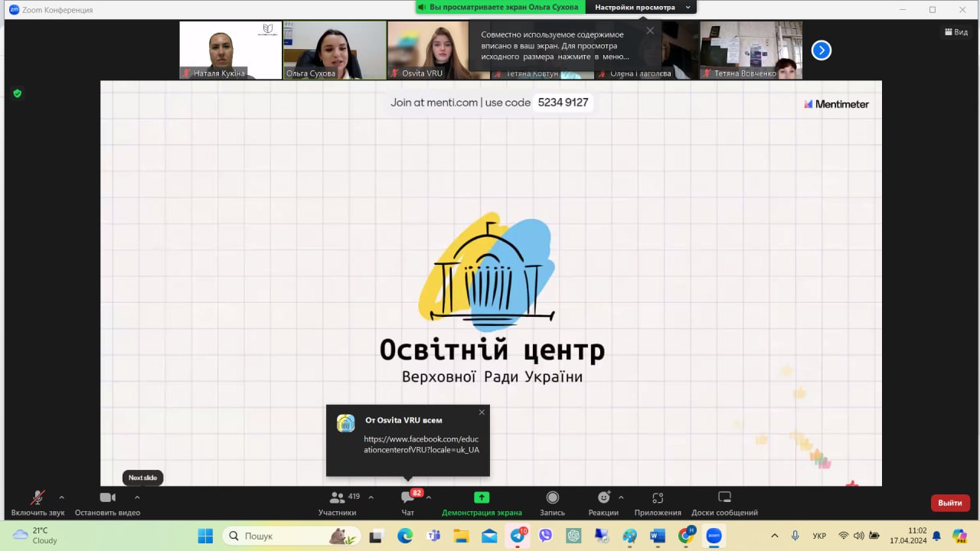Screen dimensions: 980x551
Task: Open the Реакции reactions picker
Action: 603,502
